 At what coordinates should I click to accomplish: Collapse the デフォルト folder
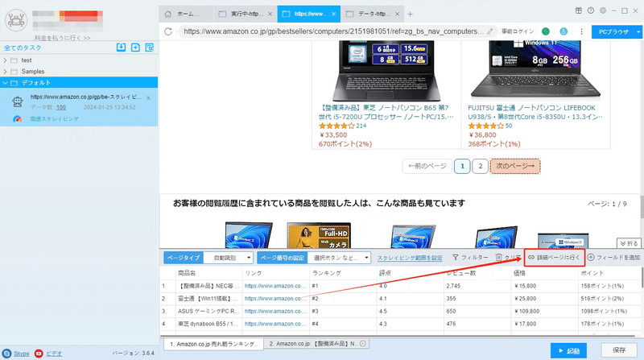[x=5, y=83]
